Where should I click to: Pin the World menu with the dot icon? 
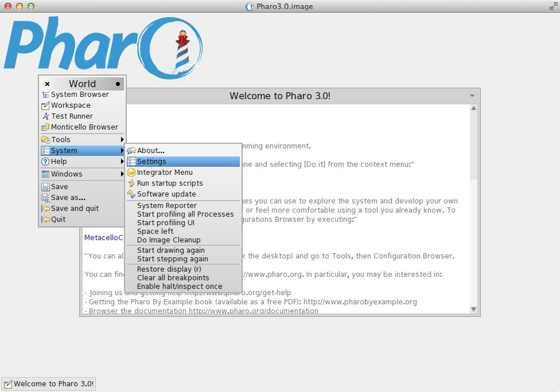click(x=119, y=83)
